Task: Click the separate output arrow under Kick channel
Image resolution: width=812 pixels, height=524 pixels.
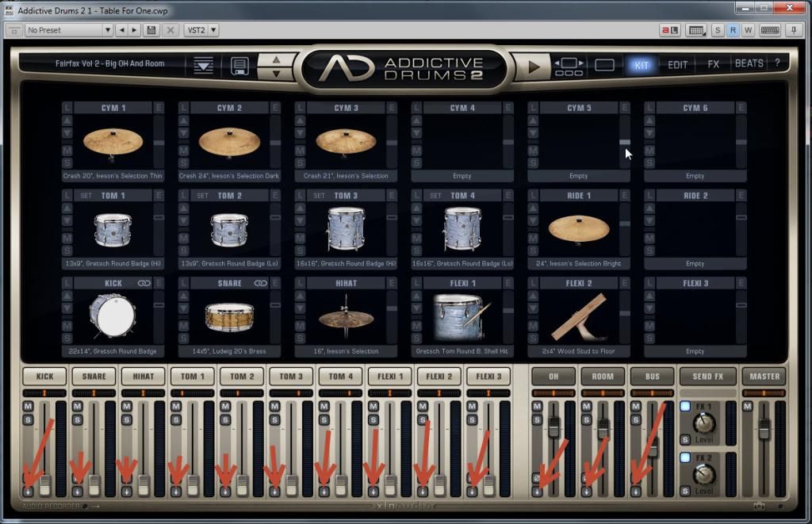Action: click(x=28, y=491)
